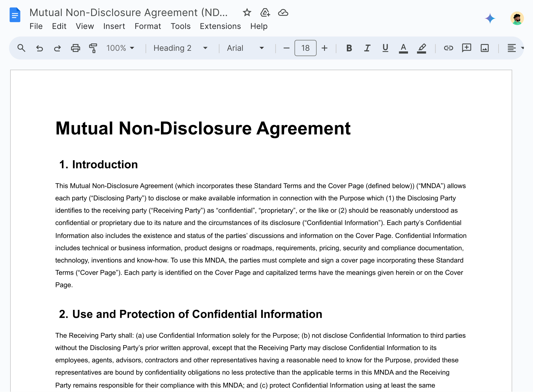
Task: Add a comment using the toolbar icon
Action: [x=467, y=48]
